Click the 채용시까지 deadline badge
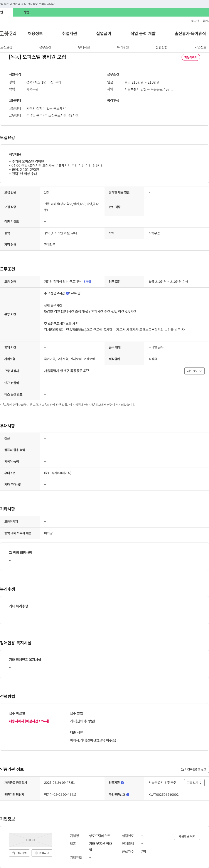209x868 pixels. tap(191, 57)
